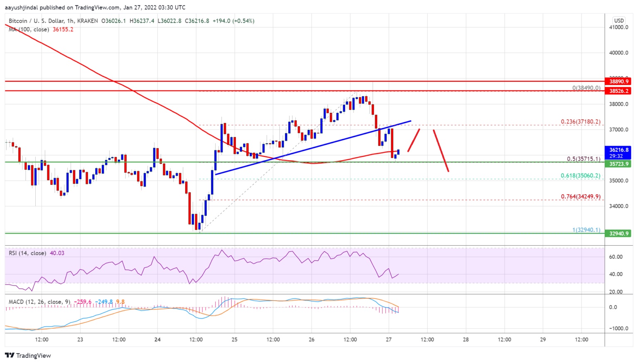
Task: Click the red 38890.9 resistance price label
Action: (x=619, y=81)
